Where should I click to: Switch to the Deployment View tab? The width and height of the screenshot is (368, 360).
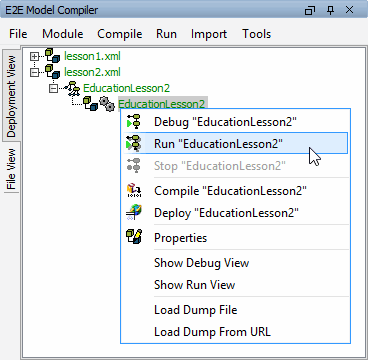click(11, 96)
